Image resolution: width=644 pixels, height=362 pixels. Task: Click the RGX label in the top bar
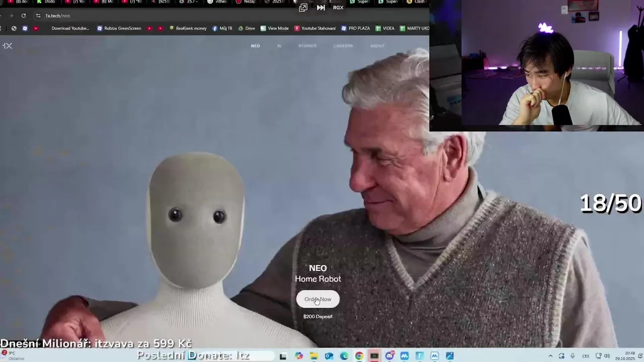point(338,8)
